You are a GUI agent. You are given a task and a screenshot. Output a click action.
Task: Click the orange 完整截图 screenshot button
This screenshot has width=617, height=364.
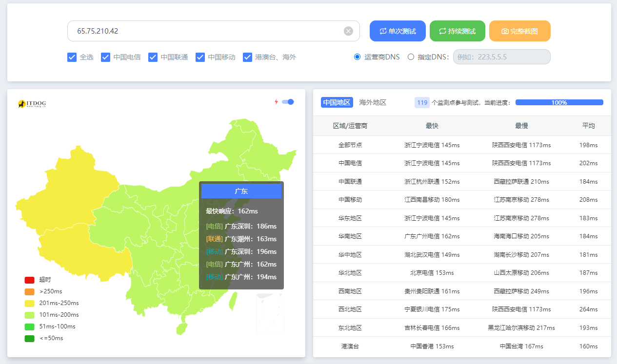(x=519, y=31)
